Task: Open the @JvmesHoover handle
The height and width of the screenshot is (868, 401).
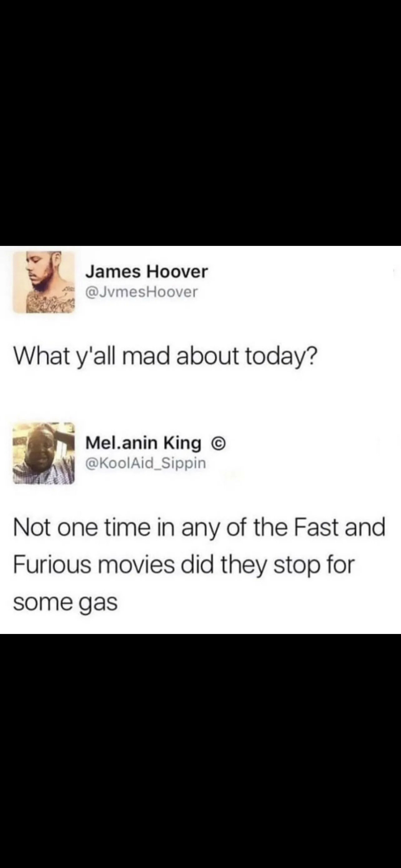Action: 142,292
